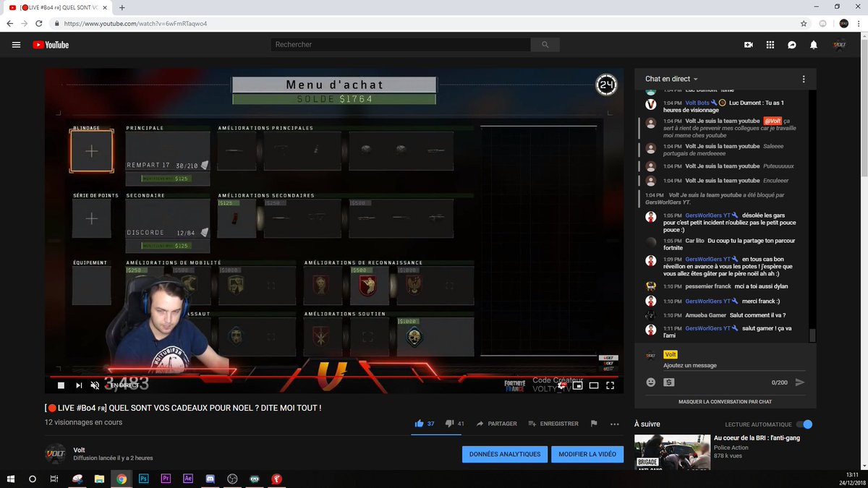Open the Volt account avatar menu
868x488 pixels.
coord(840,45)
